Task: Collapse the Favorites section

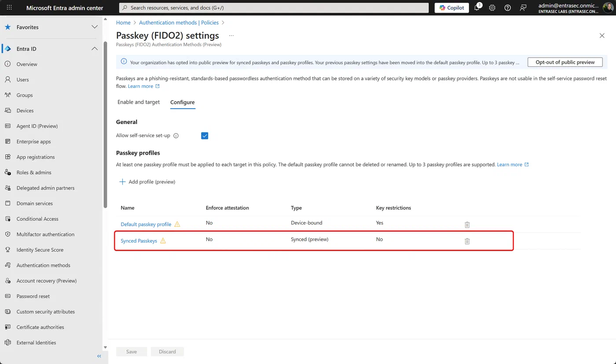Action: [x=95, y=27]
